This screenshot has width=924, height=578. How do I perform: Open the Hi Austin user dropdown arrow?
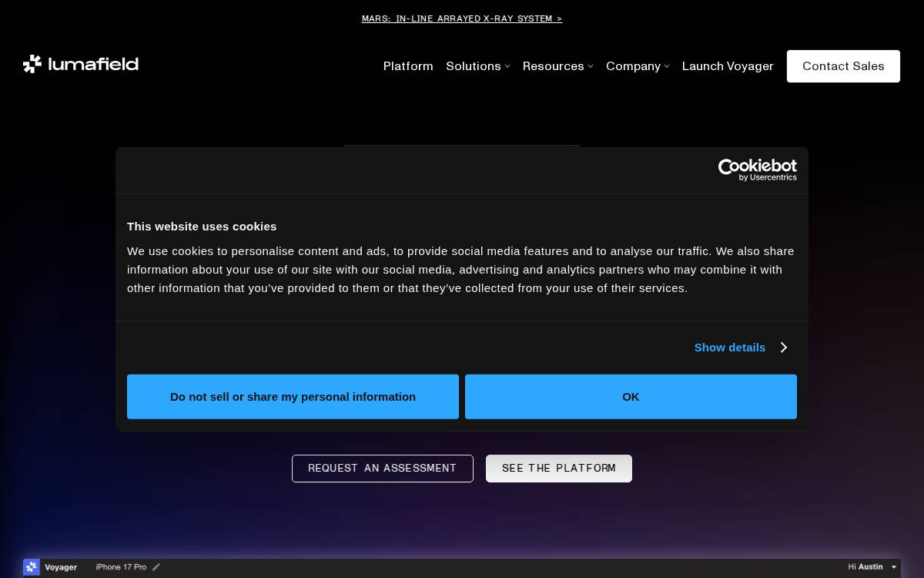[x=894, y=567]
